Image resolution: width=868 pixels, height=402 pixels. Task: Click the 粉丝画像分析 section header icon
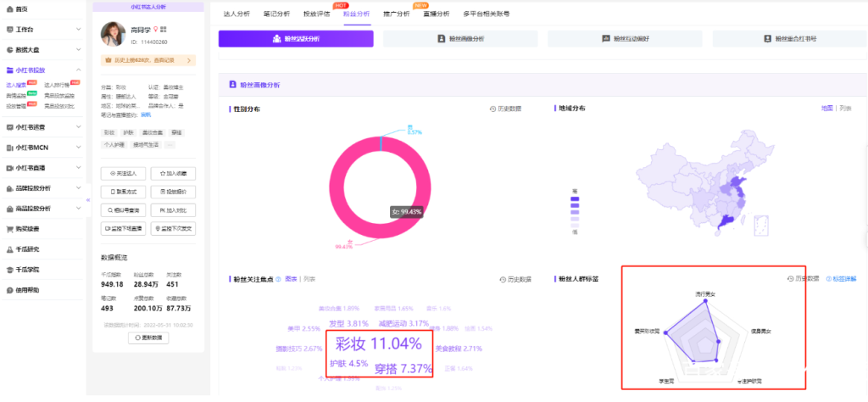click(x=232, y=85)
